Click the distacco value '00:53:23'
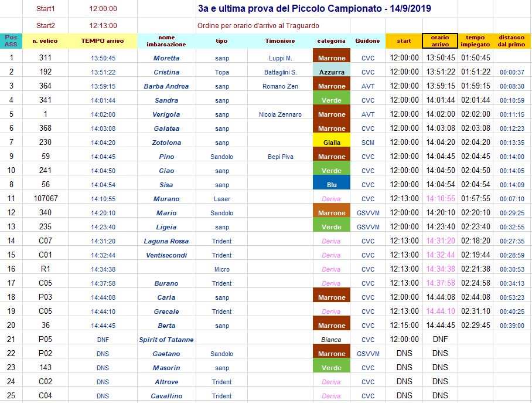The width and height of the screenshot is (532, 403). (x=512, y=297)
